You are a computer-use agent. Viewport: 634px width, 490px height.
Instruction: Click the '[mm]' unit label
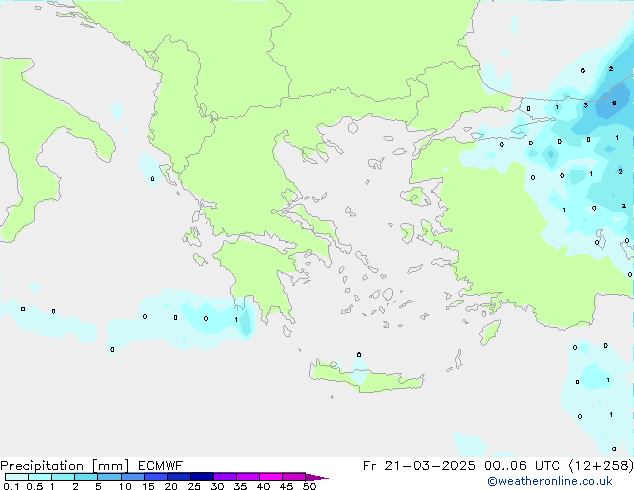pos(110,466)
